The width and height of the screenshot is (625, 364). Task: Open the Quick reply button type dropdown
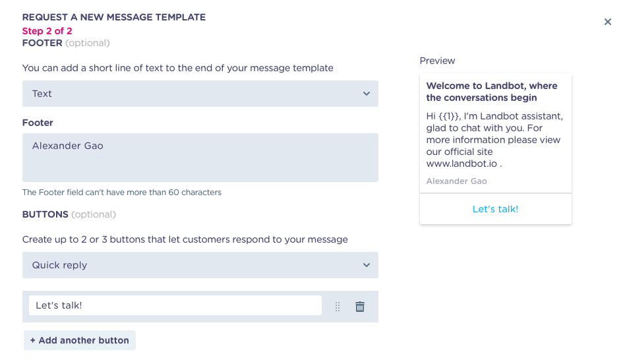(200, 265)
